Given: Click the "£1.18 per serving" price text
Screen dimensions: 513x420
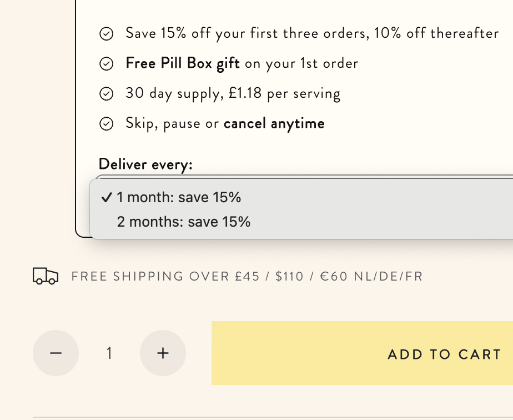Looking at the screenshot, I should pos(284,93).
